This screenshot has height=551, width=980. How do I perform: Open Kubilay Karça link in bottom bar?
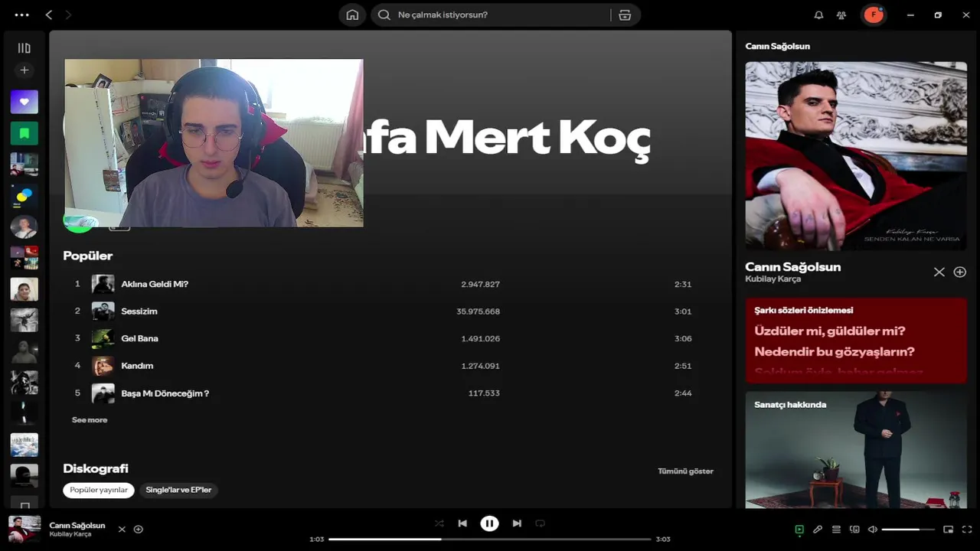pyautogui.click(x=70, y=534)
